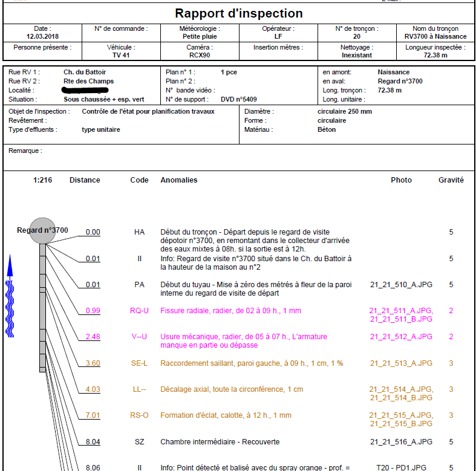Click code RQ-U
476x471 pixels.
(x=139, y=311)
